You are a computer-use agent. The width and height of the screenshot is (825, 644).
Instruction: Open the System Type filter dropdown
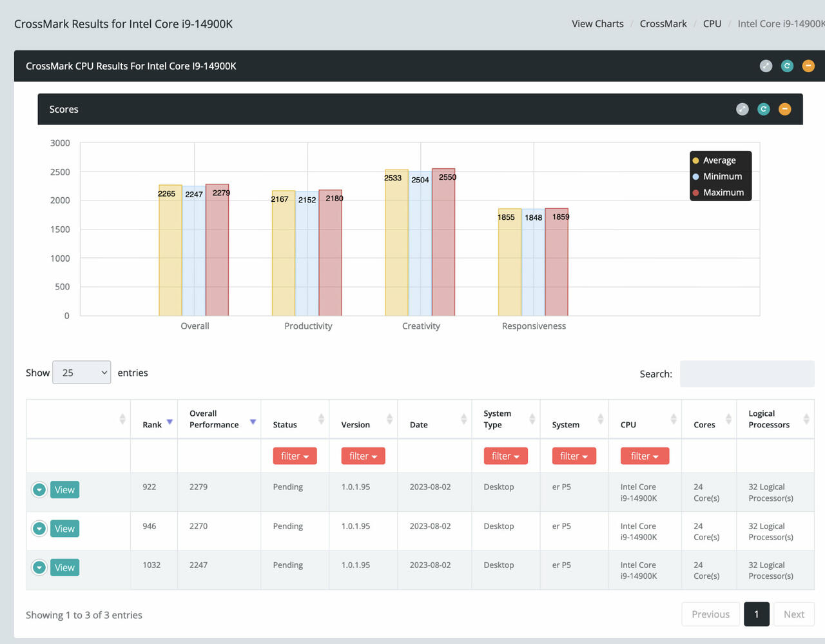[506, 456]
